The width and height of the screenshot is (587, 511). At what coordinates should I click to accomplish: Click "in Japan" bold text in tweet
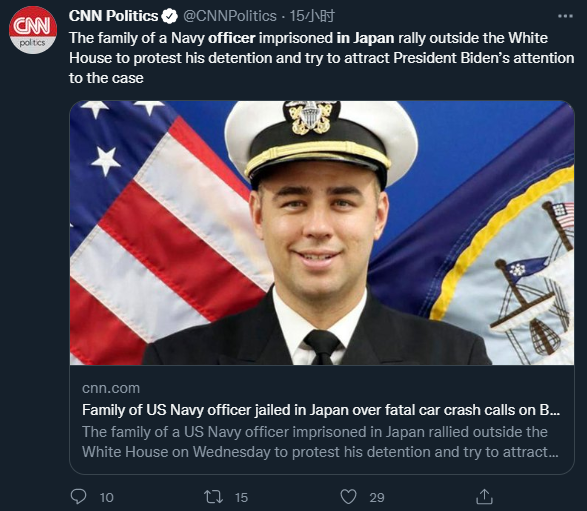pyautogui.click(x=365, y=38)
